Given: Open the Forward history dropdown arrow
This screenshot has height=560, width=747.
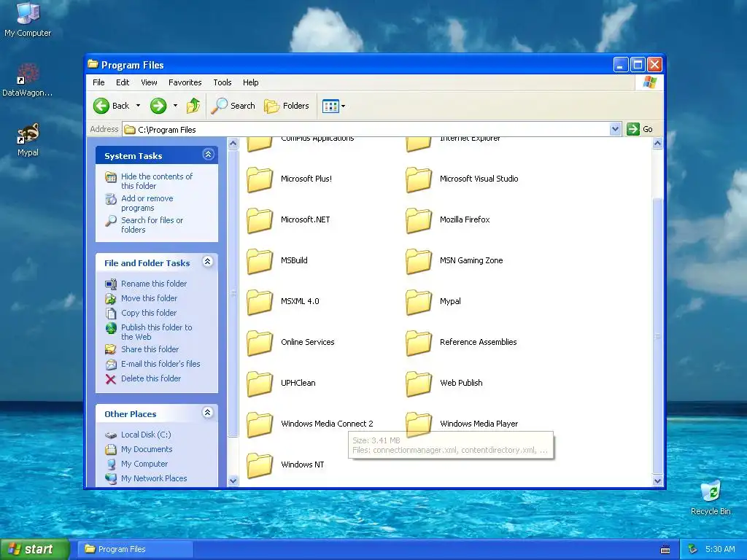Looking at the screenshot, I should pyautogui.click(x=175, y=106).
